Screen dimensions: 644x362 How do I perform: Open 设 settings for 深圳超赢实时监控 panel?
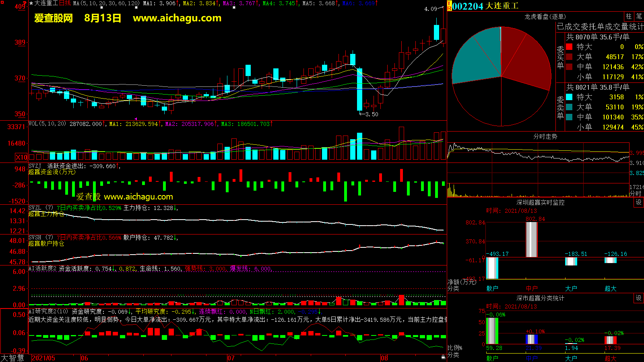tap(639, 202)
